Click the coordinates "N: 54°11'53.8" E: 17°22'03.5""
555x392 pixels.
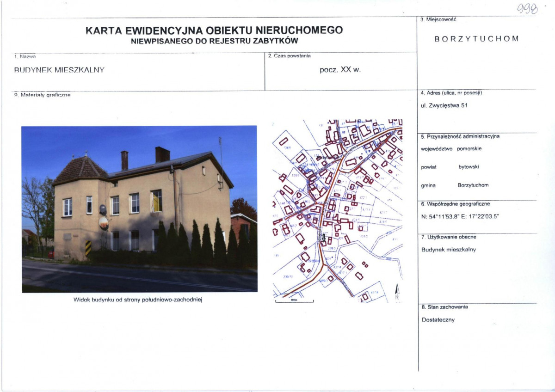pos(461,216)
